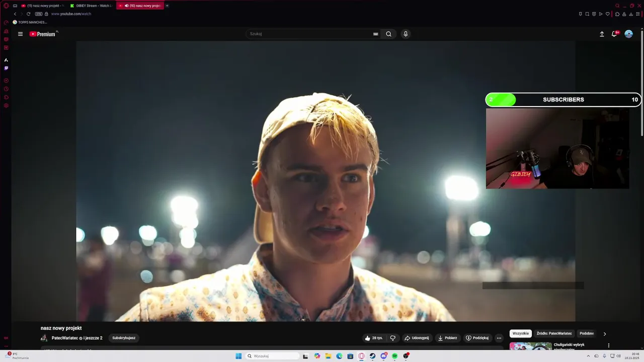Click the 'Pobierz' download button
The image size is (644, 362).
pyautogui.click(x=447, y=338)
